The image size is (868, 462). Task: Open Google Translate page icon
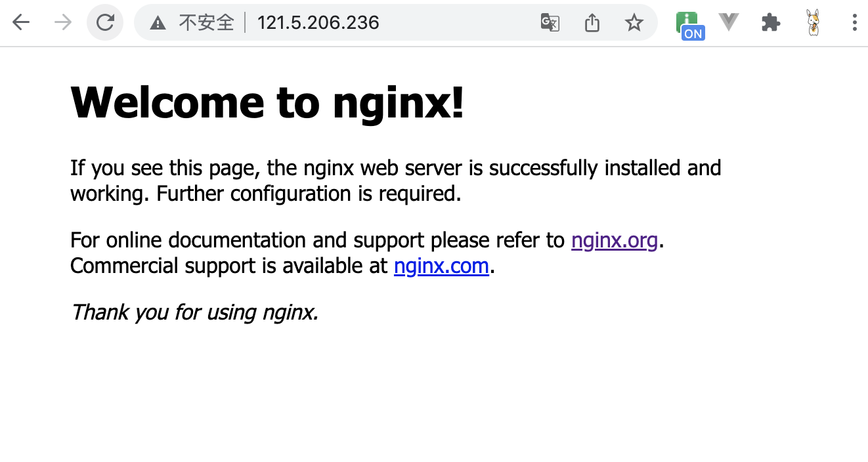[x=550, y=23]
